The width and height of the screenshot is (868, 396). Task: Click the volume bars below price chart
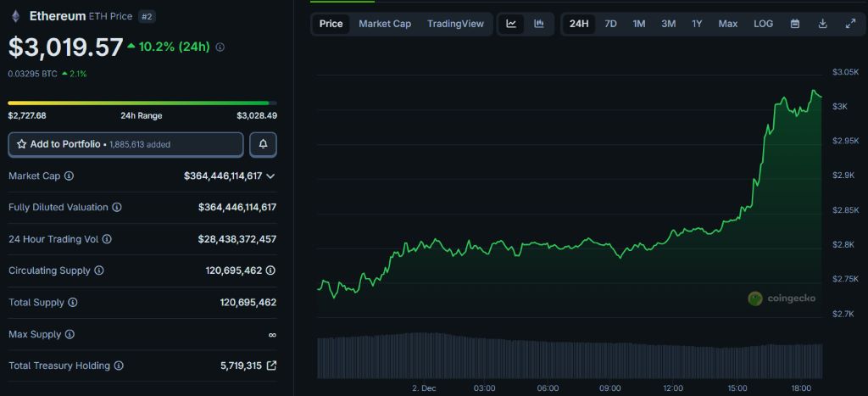tap(568, 356)
